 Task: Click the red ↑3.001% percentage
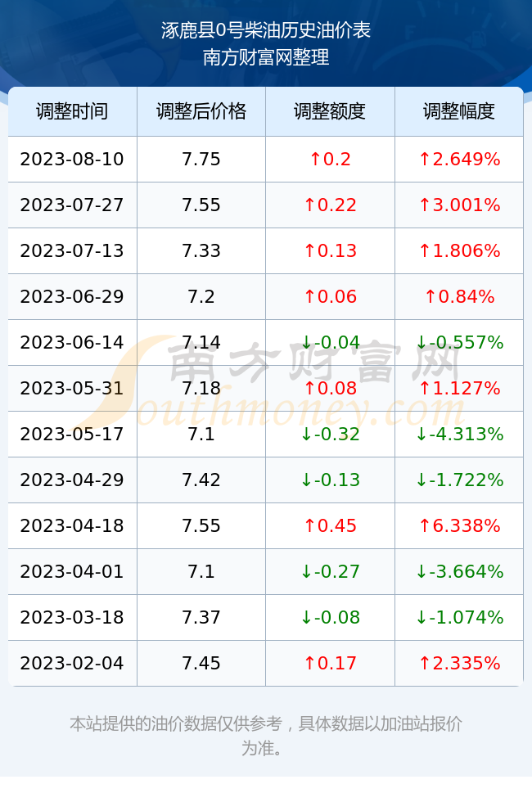[459, 205]
